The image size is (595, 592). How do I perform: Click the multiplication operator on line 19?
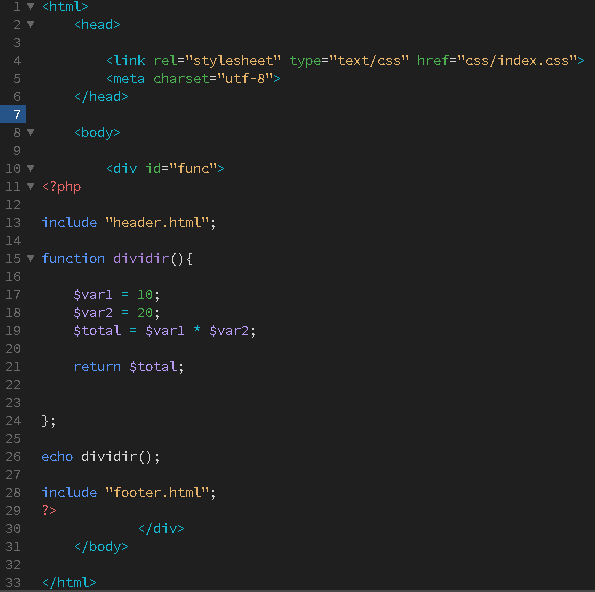197,329
